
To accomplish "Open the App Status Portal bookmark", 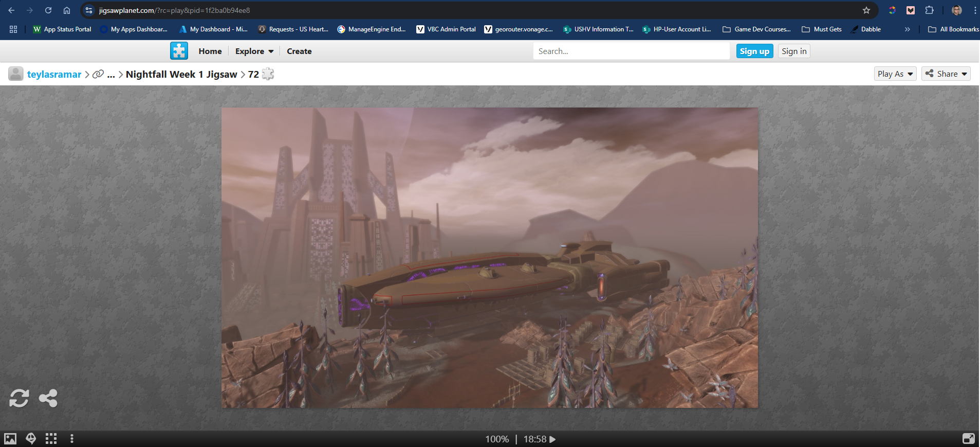I will (62, 29).
